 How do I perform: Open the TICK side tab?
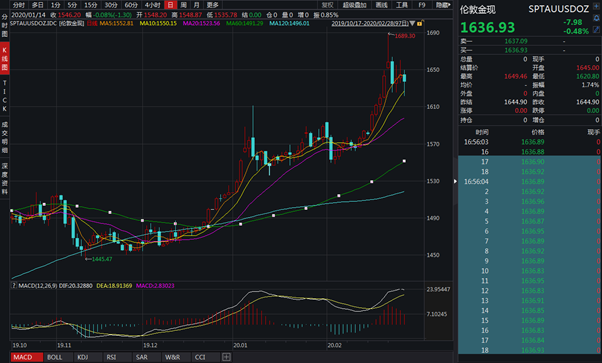point(5,96)
